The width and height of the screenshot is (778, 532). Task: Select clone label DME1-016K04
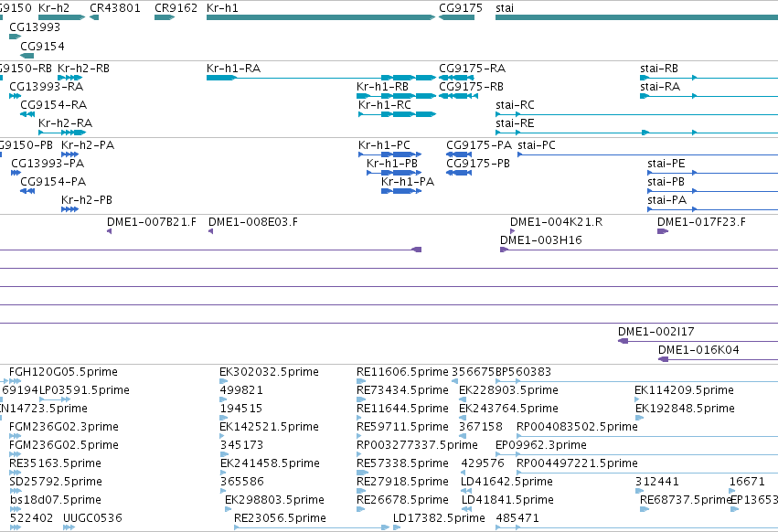[x=698, y=350]
